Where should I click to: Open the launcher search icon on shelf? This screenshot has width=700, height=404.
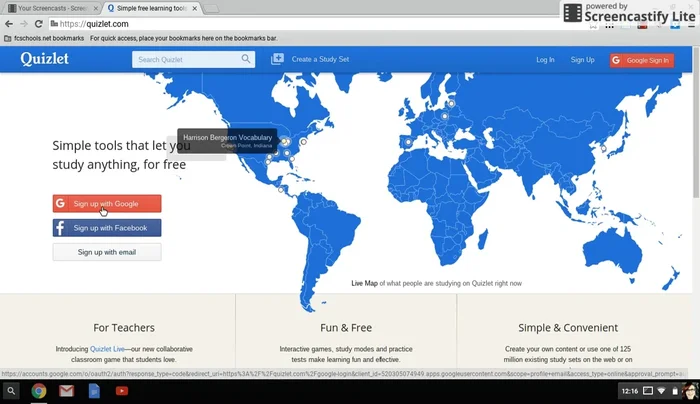point(12,391)
